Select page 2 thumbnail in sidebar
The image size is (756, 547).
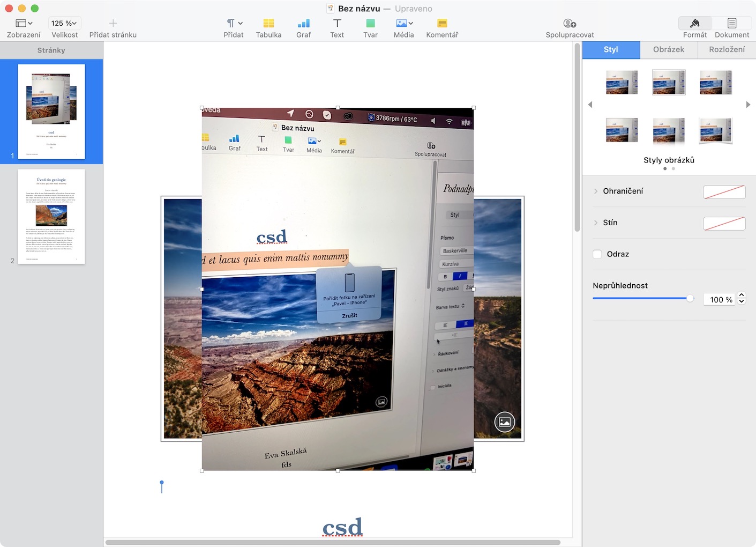click(x=51, y=217)
